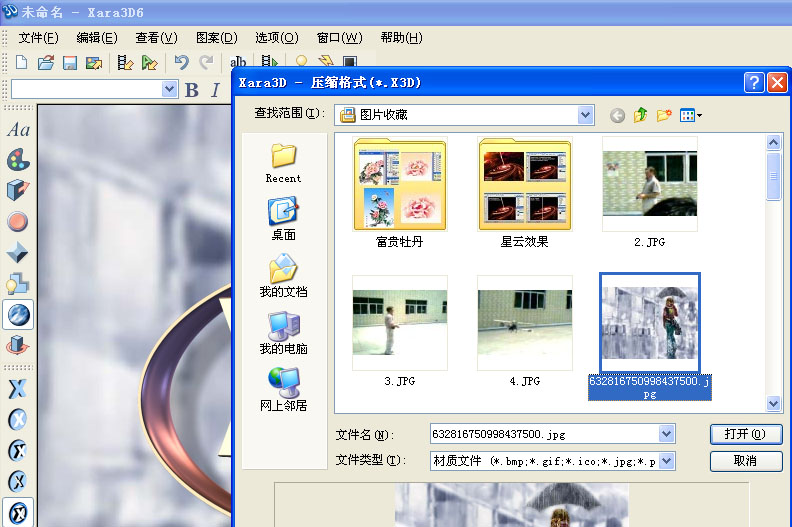Select the blue globe texture options tool
The width and height of the screenshot is (792, 527).
pyautogui.click(x=18, y=315)
